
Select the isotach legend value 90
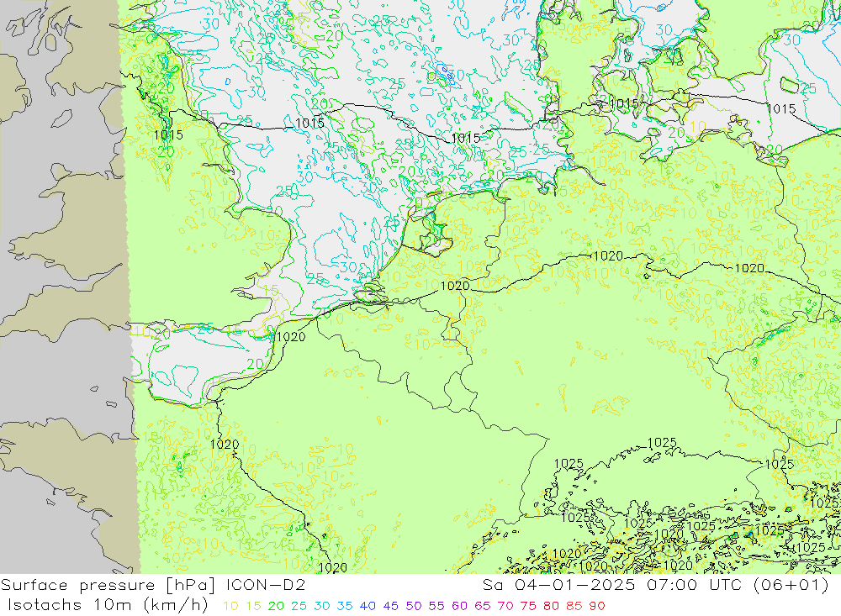[x=597, y=607]
